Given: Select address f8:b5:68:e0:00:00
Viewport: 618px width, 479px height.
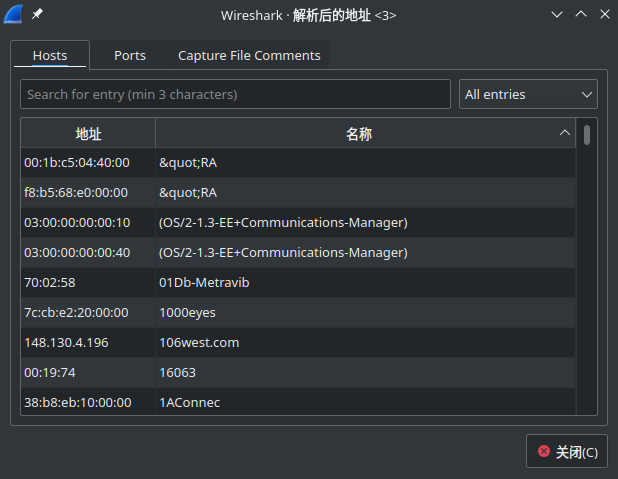Looking at the screenshot, I should tap(76, 192).
